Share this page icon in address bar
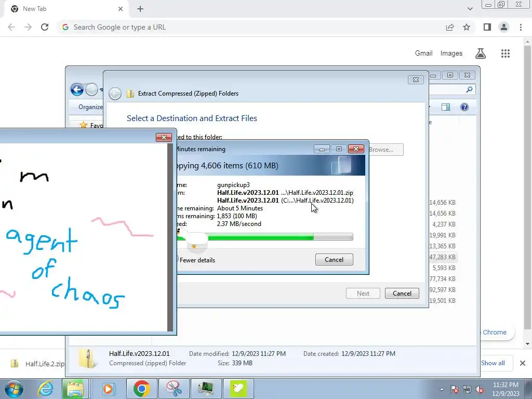 coord(450,27)
